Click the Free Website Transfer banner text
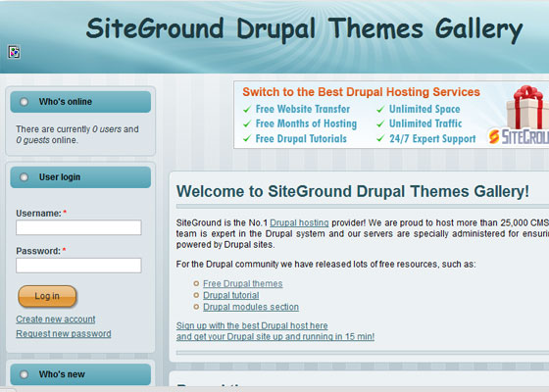The height and width of the screenshot is (392, 549). click(303, 109)
